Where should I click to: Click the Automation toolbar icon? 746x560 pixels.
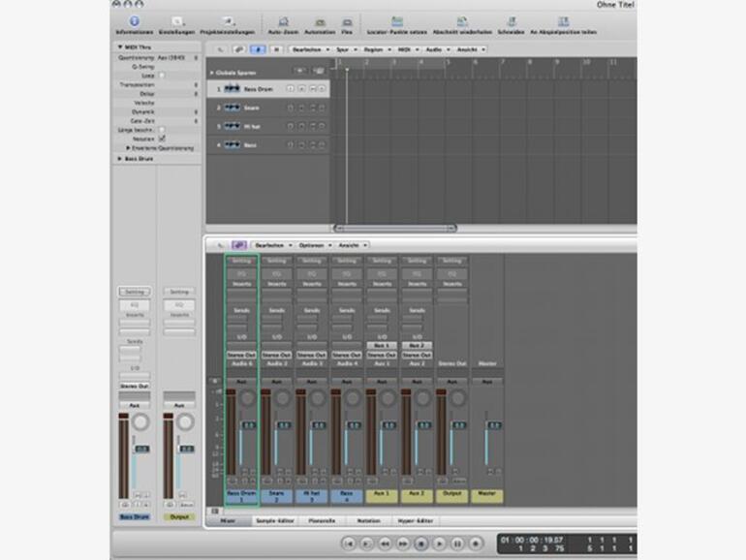coord(319,21)
